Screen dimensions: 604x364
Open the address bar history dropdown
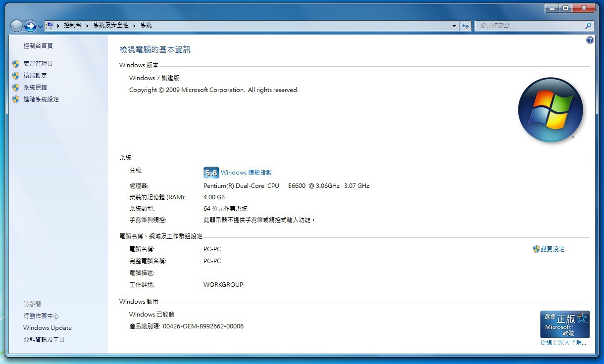click(x=454, y=26)
